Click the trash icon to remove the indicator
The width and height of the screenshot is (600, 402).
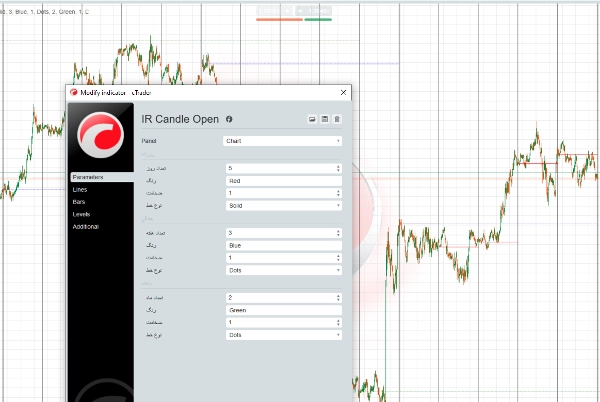(337, 119)
